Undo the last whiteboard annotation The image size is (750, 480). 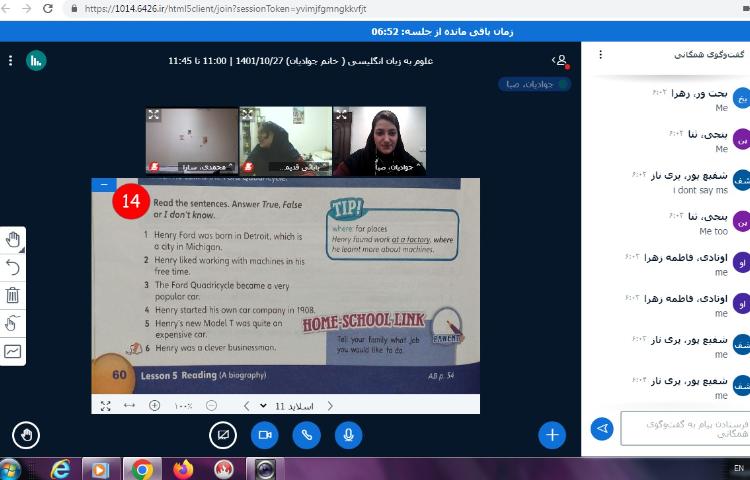[x=13, y=267]
